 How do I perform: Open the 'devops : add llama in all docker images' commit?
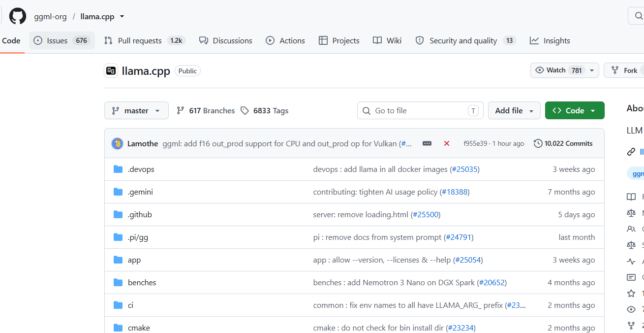point(380,169)
